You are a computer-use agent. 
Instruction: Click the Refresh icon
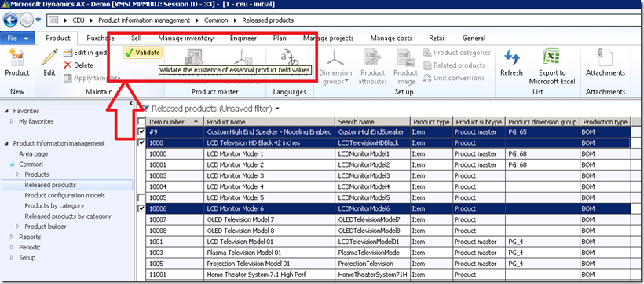point(512,57)
